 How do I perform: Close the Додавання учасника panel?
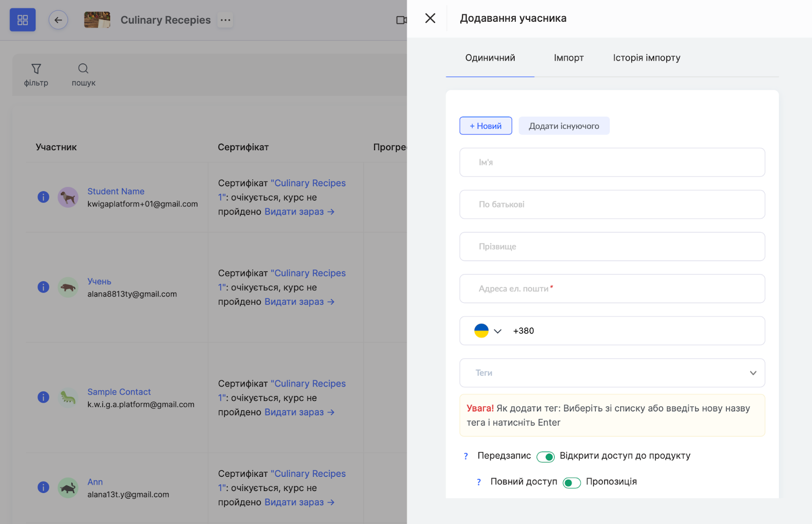click(430, 18)
